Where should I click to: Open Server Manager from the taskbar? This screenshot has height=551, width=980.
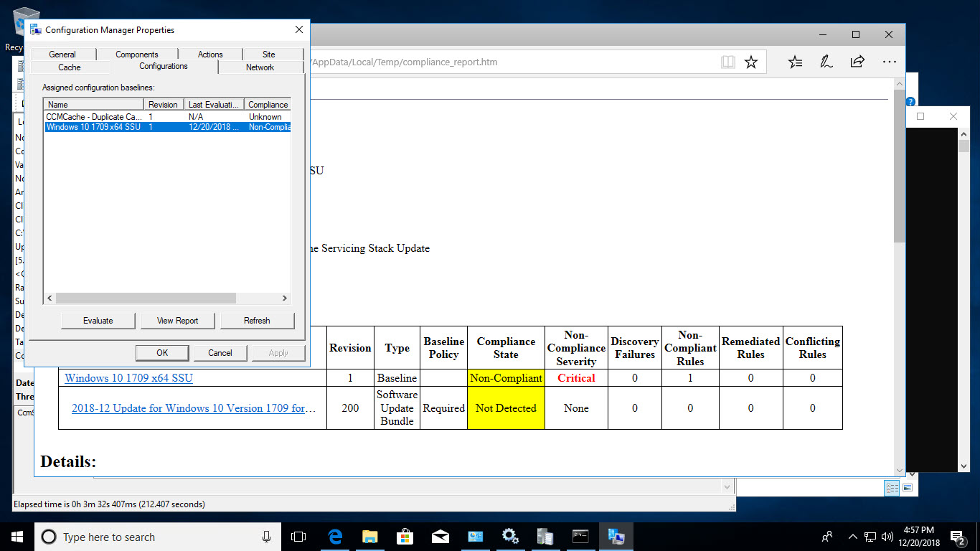point(545,536)
